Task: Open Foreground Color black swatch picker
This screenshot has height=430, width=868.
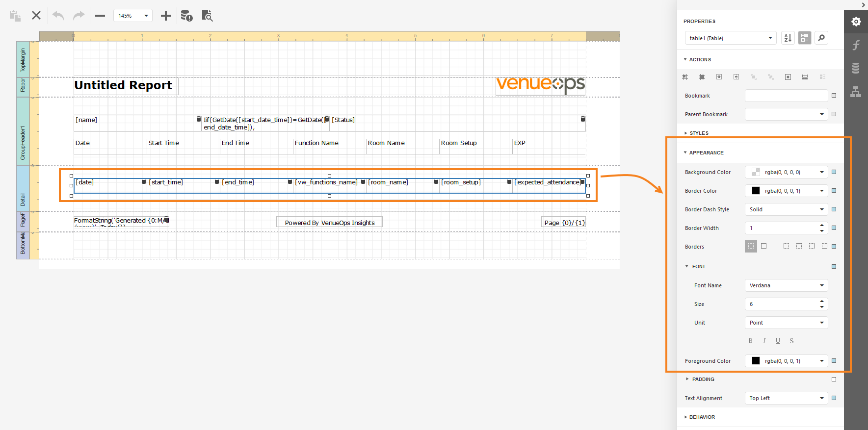Action: coord(756,361)
